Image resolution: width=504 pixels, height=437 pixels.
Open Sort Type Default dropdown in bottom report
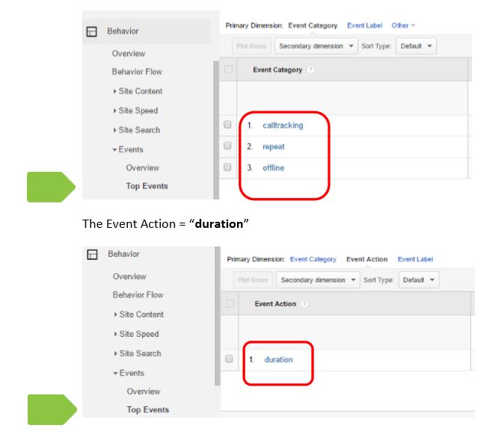tap(419, 280)
